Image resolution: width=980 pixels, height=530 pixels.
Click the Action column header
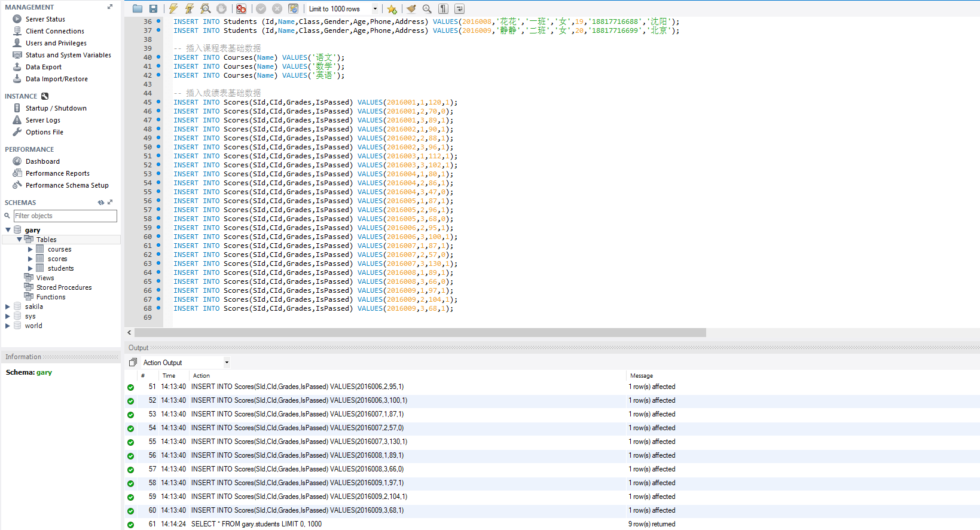(202, 376)
